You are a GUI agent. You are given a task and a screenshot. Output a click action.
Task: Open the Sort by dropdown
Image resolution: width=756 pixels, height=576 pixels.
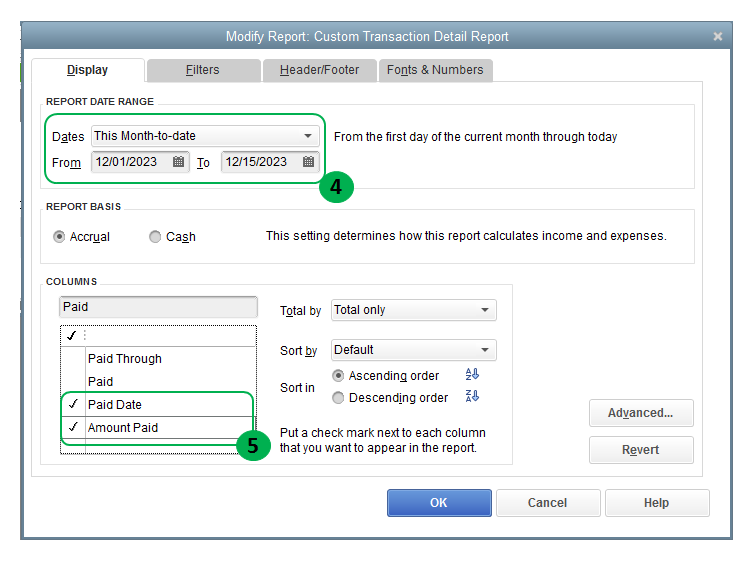414,350
